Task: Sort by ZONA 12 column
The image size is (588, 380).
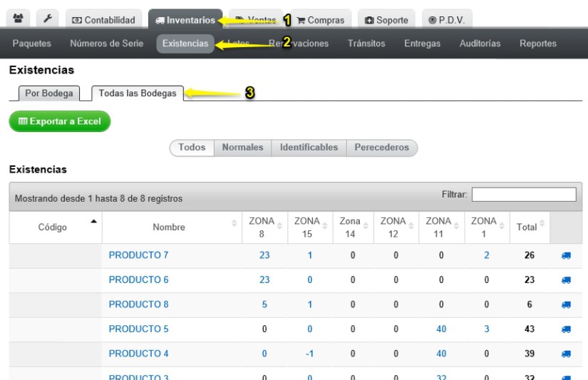Action: (396, 227)
